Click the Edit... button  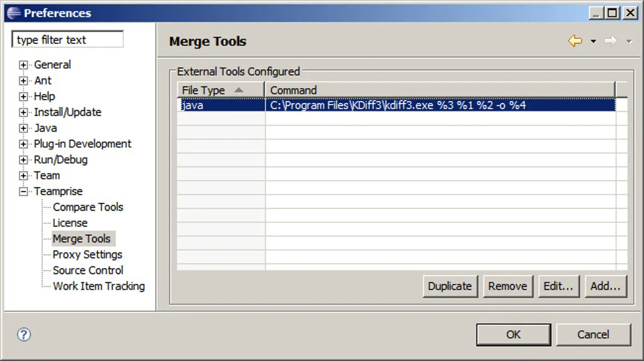coord(558,286)
